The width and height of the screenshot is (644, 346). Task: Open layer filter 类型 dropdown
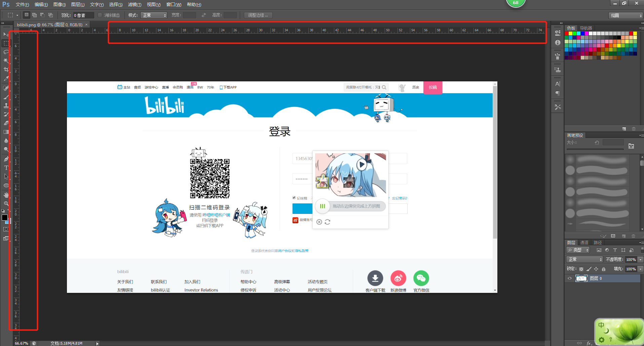pos(578,250)
